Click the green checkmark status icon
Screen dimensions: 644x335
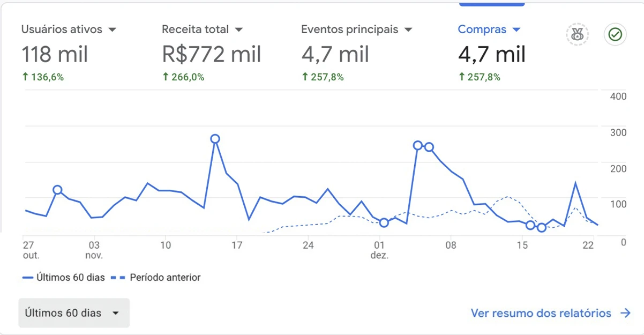pyautogui.click(x=615, y=35)
